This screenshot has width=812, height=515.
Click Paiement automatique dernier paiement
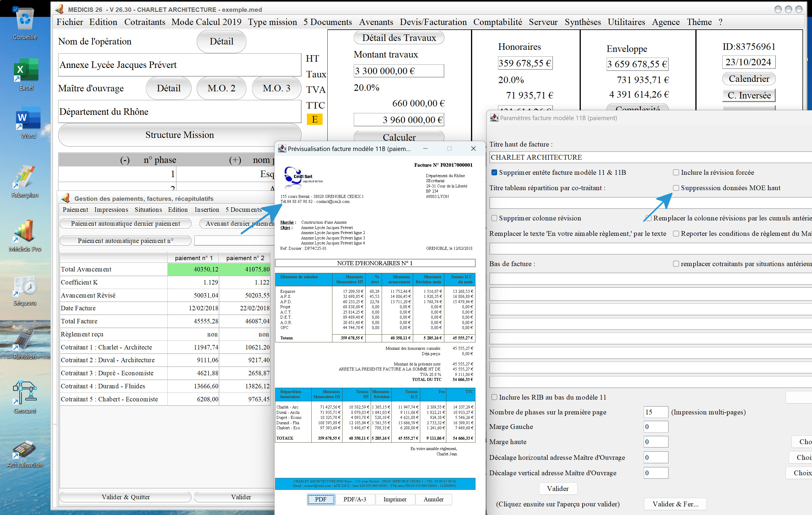pos(126,223)
